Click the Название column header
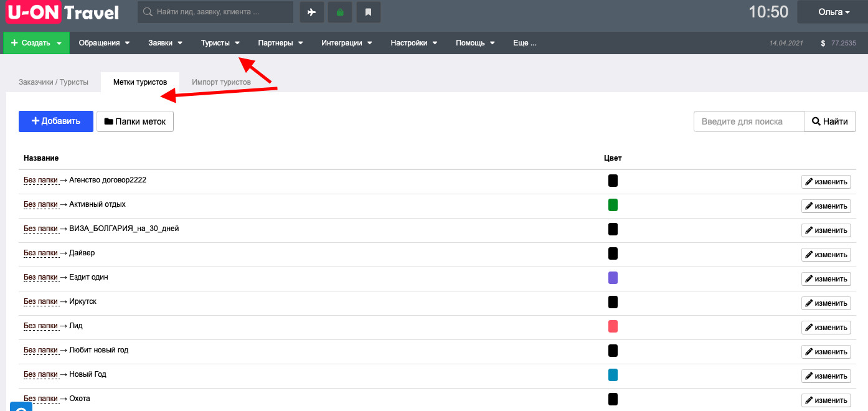This screenshot has height=411, width=868. click(x=41, y=158)
